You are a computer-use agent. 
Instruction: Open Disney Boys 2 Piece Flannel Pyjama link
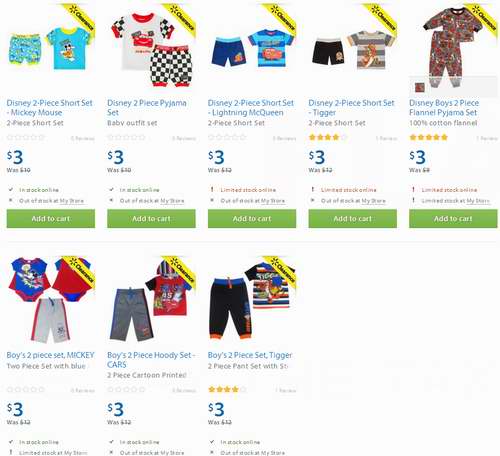point(444,108)
